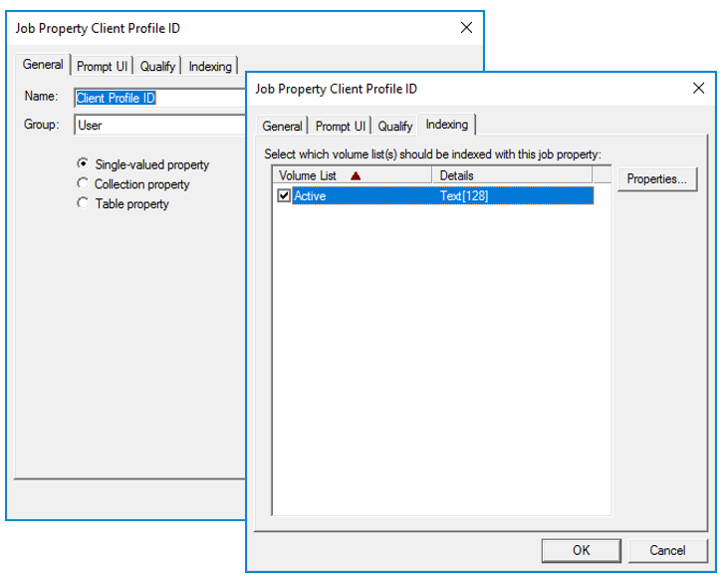Open Prompt UI tab in back window
Screen dimensions: 728x581
click(102, 67)
